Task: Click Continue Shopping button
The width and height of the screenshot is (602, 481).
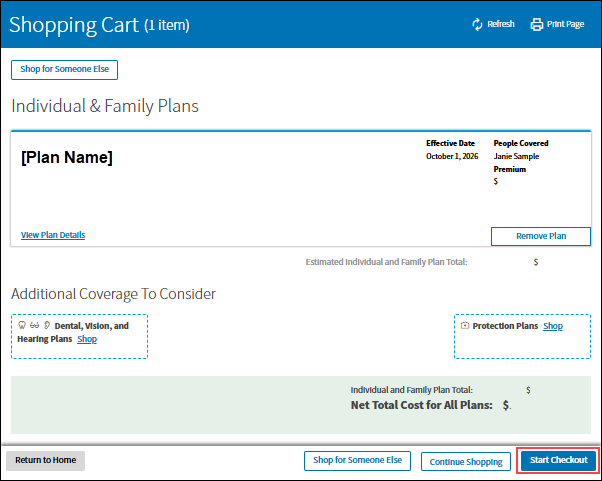Action: click(466, 461)
